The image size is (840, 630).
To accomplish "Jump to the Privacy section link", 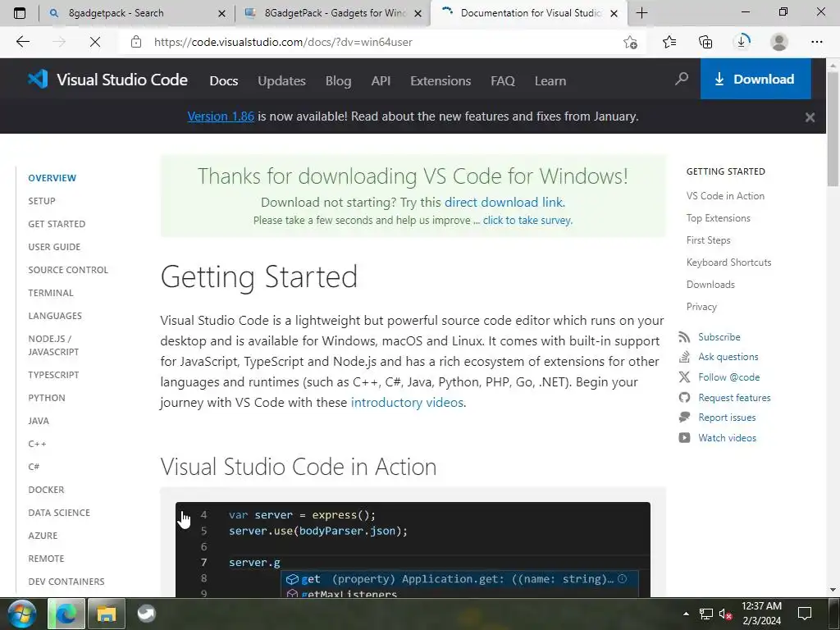I will 701,307.
